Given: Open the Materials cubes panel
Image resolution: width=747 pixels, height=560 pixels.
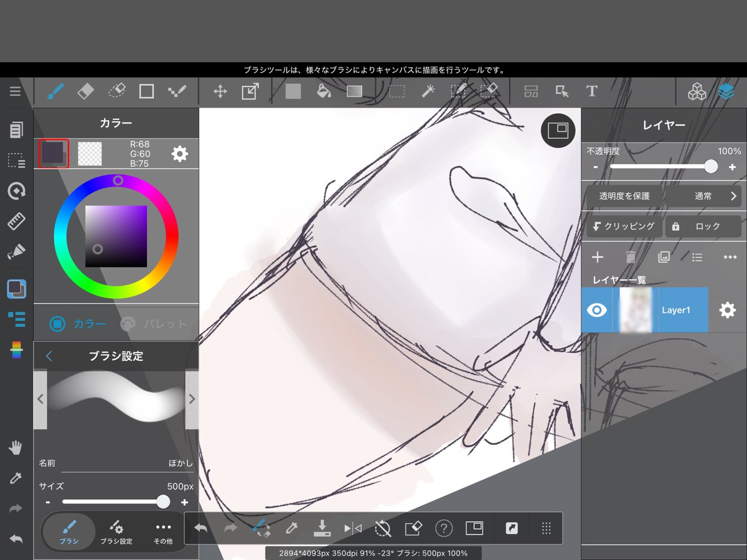Looking at the screenshot, I should coord(697,91).
